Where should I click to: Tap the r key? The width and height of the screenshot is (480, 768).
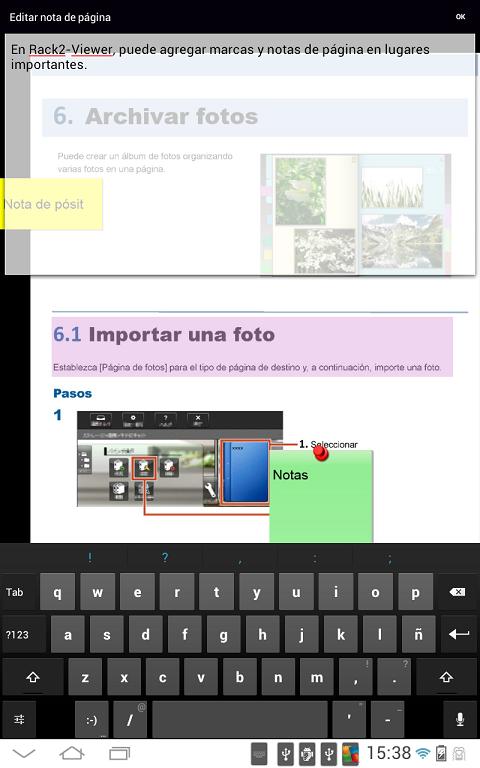point(177,592)
